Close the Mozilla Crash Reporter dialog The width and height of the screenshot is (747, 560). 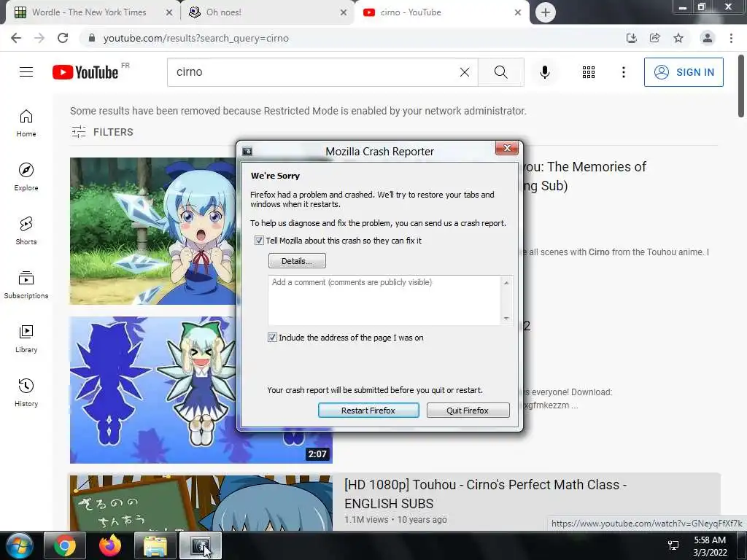click(507, 149)
